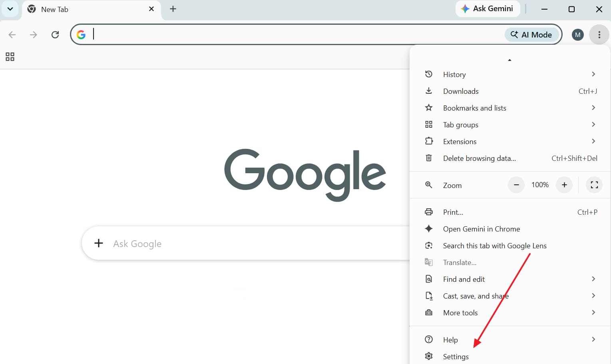Click the Bookmarks star icon
Image resolution: width=611 pixels, height=364 pixels.
click(429, 107)
